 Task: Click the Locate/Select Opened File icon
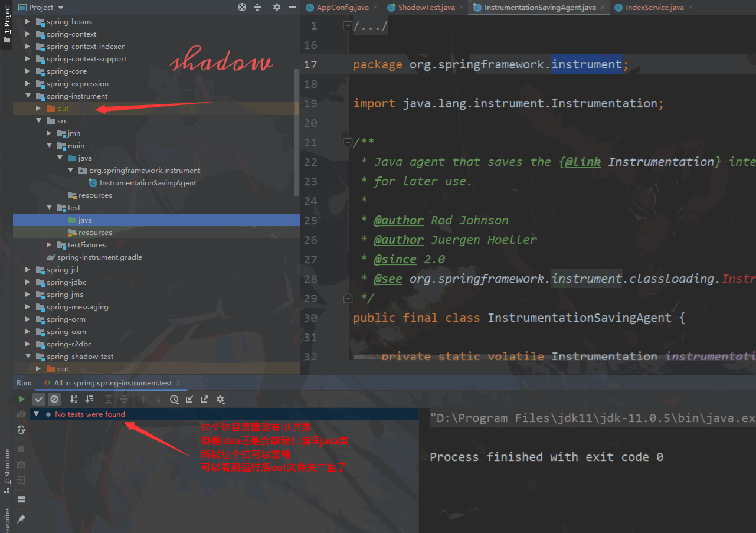tap(242, 8)
